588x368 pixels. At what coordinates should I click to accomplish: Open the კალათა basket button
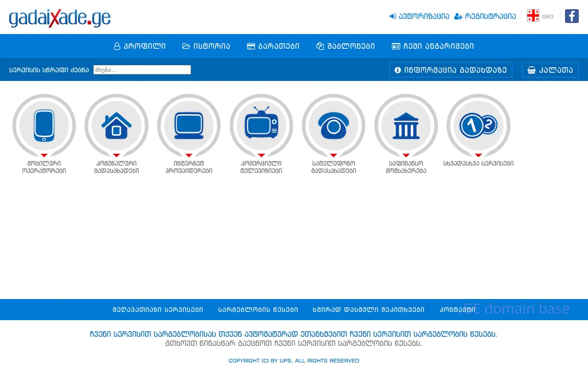550,70
